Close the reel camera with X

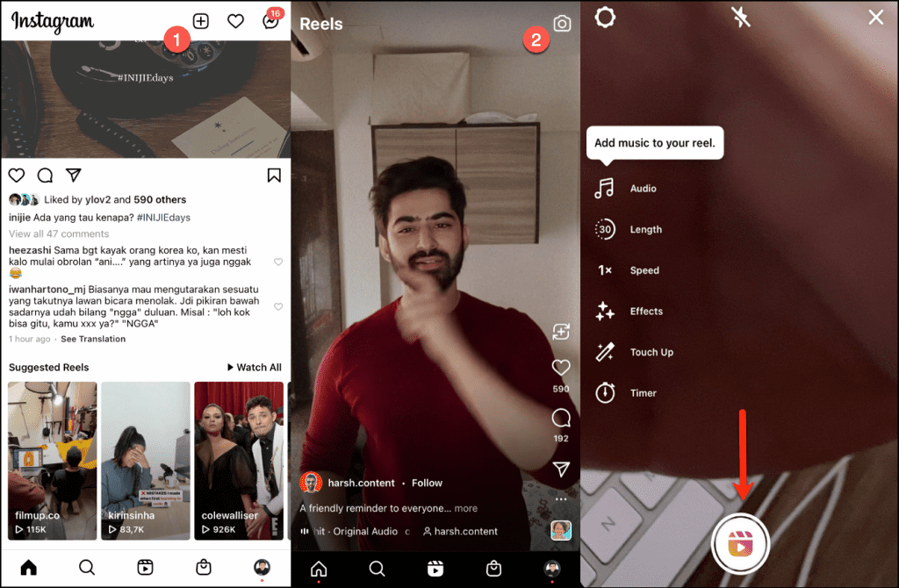click(x=876, y=18)
